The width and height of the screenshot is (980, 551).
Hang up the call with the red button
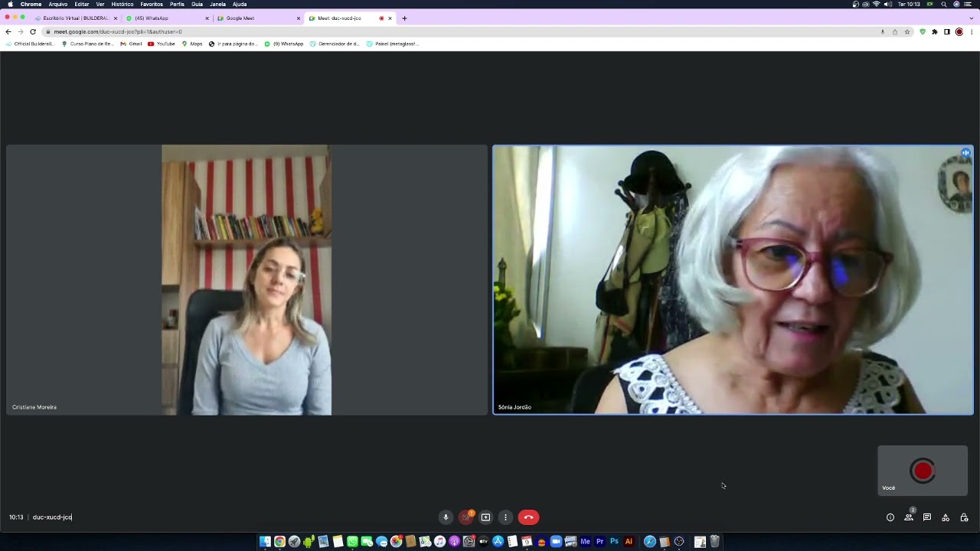click(528, 517)
